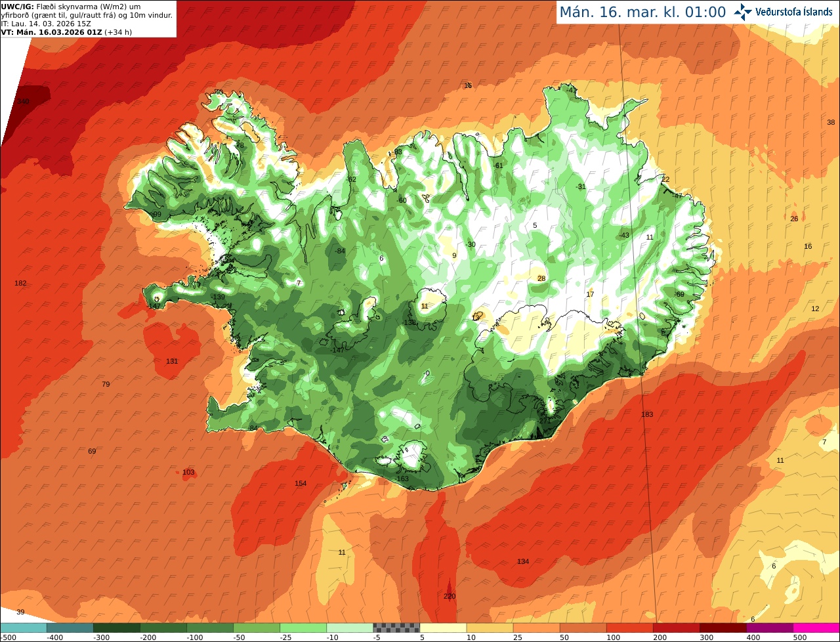
Task: Select the red 200 to 300 legend swatch
Action: [676, 628]
